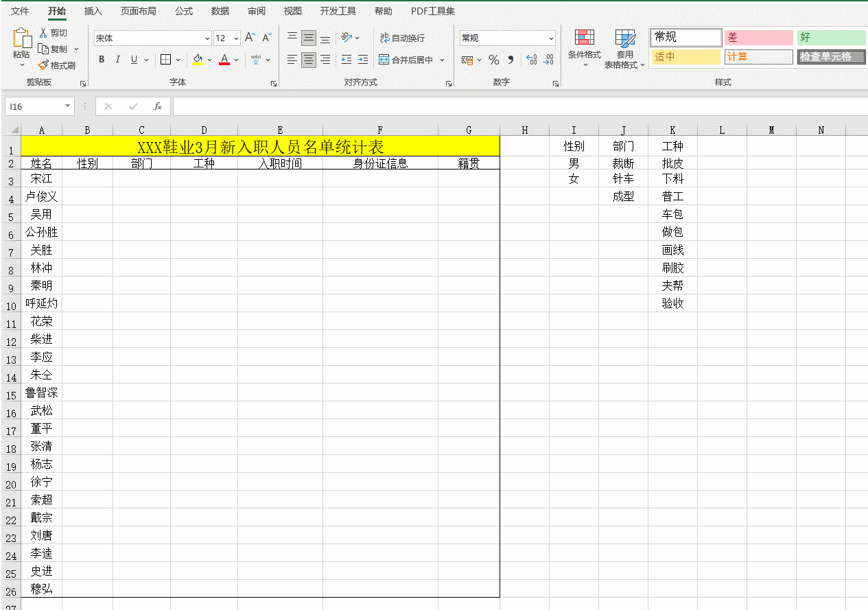Expand the borders dropdown arrow
The width and height of the screenshot is (868, 610).
[178, 60]
